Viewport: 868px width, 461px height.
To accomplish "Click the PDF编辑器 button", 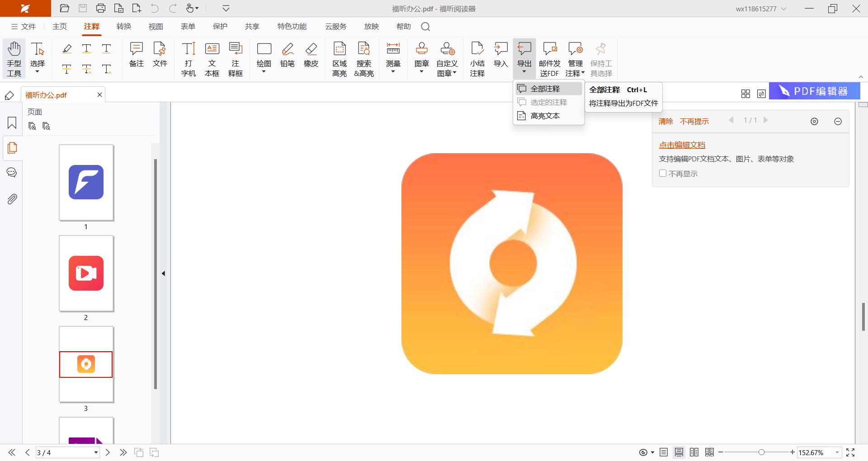I will pos(815,91).
